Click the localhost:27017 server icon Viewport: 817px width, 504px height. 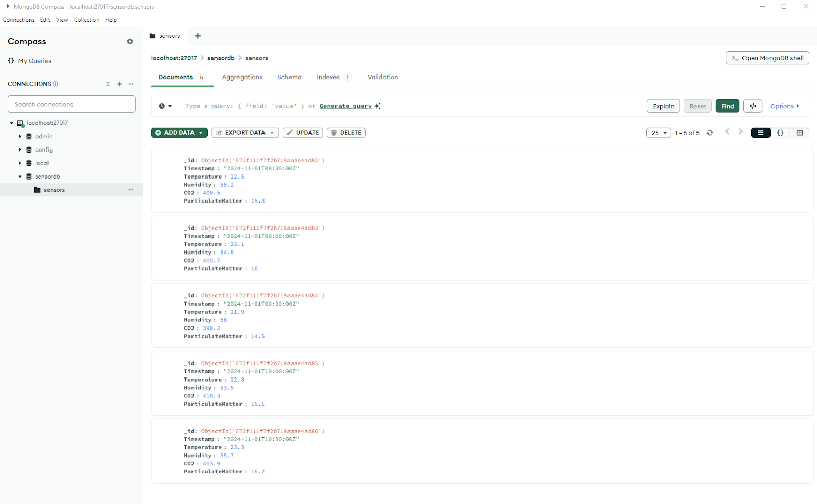point(20,123)
